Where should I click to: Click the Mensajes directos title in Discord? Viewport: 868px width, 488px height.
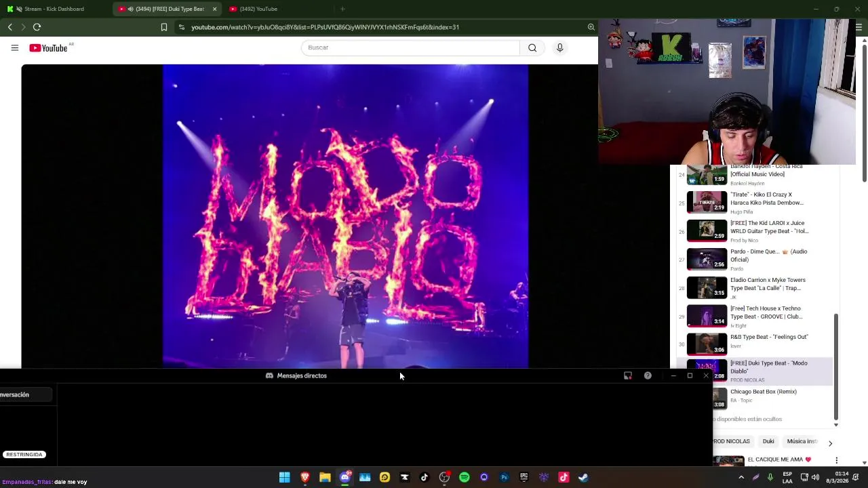[302, 375]
